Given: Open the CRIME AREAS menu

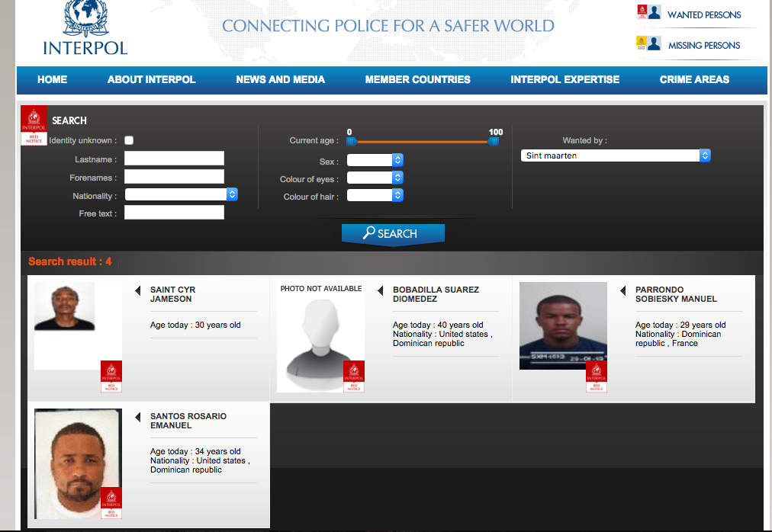Looking at the screenshot, I should 694,80.
